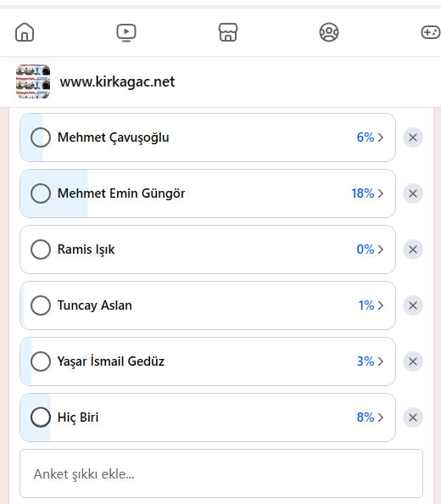Select the Tuncay Aslan radio button
Screen dimensions: 441x504
pyautogui.click(x=41, y=305)
